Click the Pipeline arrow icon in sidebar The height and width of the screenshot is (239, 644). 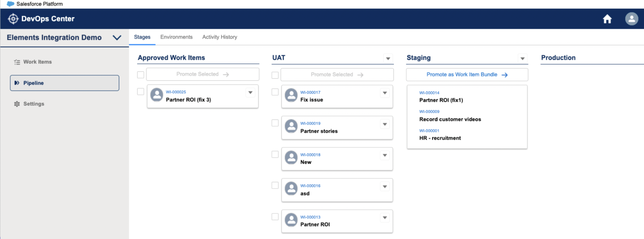(x=17, y=83)
